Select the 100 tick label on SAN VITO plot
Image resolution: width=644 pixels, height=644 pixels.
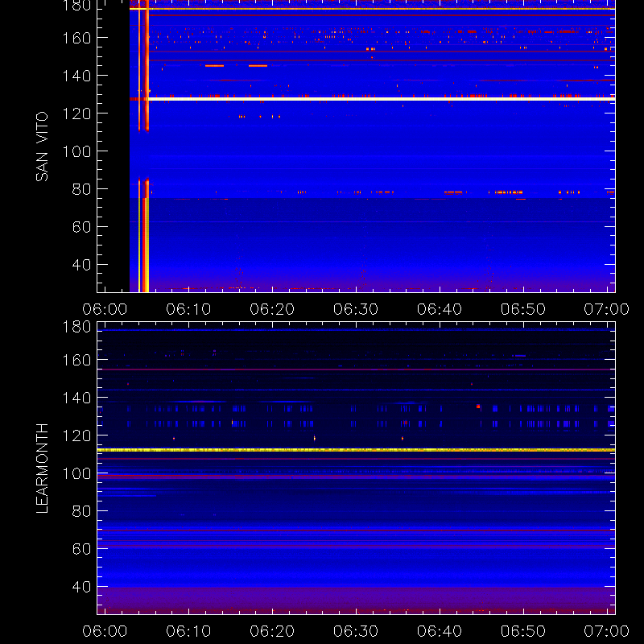tap(76, 151)
